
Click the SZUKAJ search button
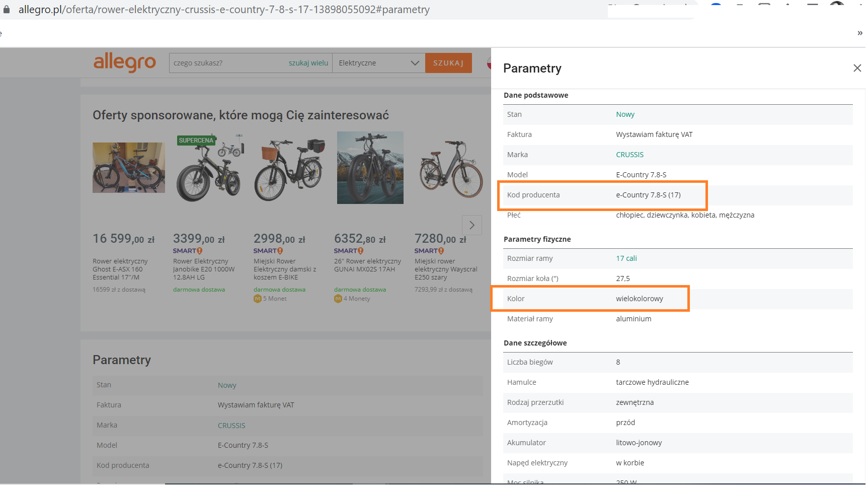point(448,63)
